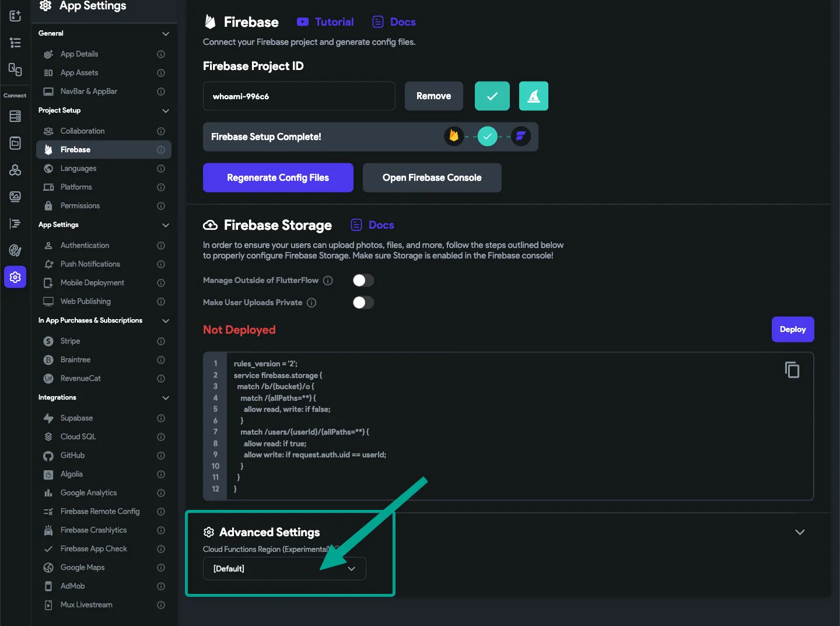The image size is (840, 626).
Task: Click info icon beside Make User Uploads Private
Action: [x=311, y=303]
